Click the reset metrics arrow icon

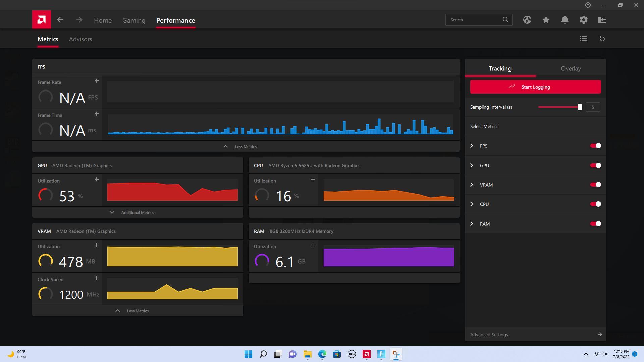[x=602, y=39]
